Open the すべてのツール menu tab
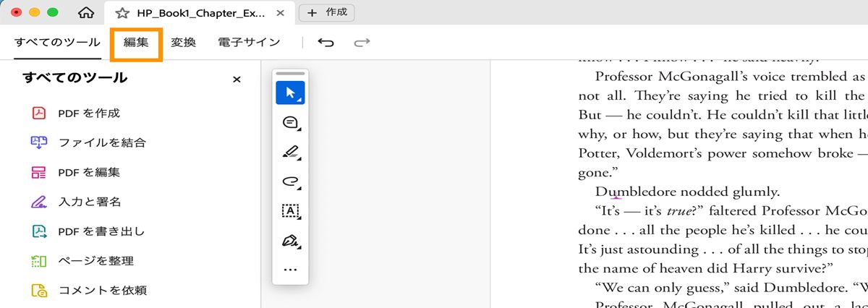 [57, 43]
